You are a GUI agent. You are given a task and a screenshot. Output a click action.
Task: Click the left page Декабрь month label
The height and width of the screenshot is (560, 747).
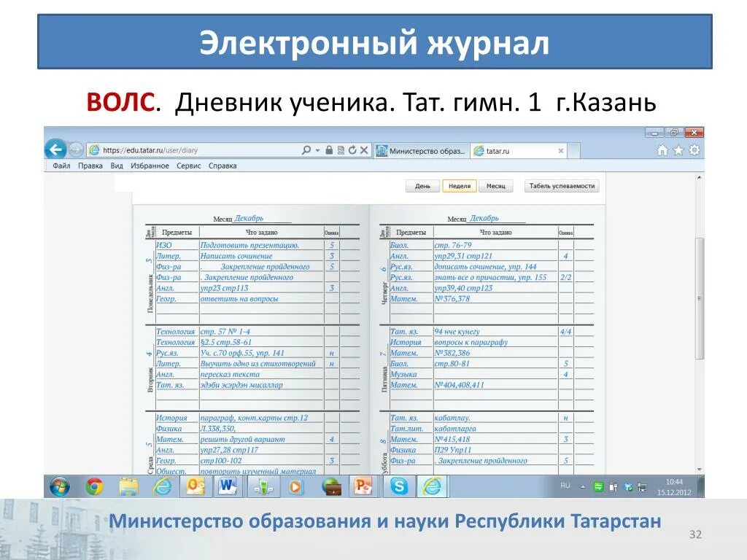click(249, 218)
